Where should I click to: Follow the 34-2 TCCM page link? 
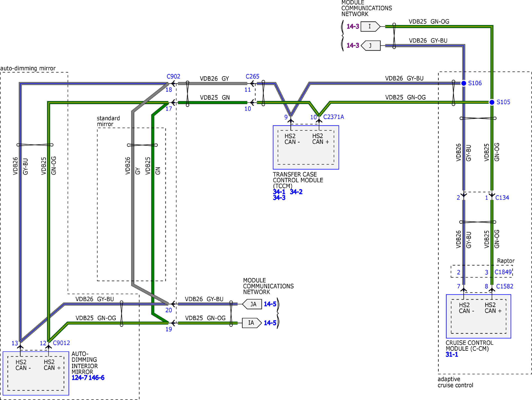(296, 192)
